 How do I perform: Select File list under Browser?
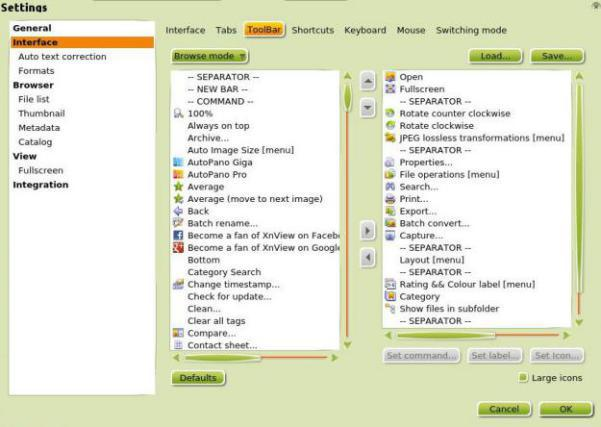(x=34, y=99)
